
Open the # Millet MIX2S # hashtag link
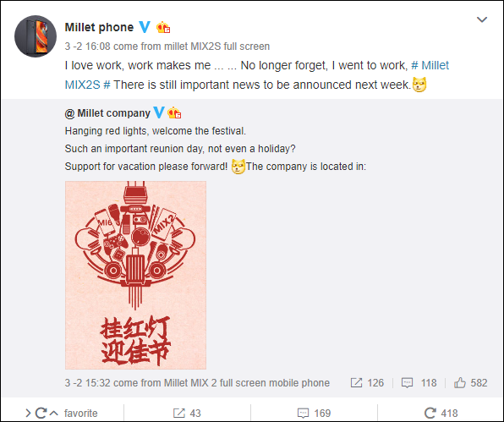tap(257, 75)
